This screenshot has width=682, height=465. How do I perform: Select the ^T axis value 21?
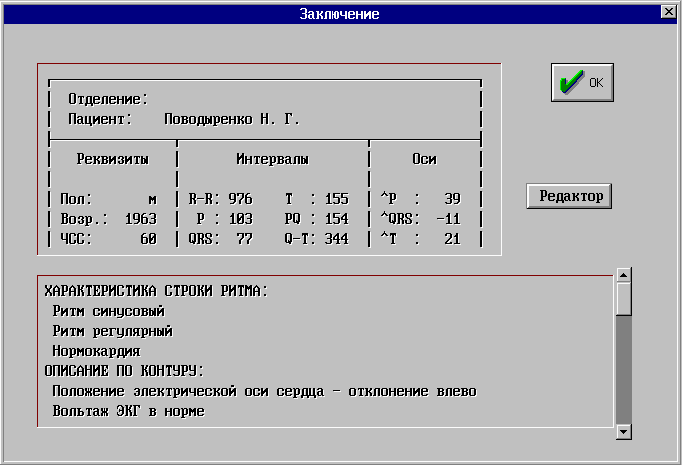[452, 239]
